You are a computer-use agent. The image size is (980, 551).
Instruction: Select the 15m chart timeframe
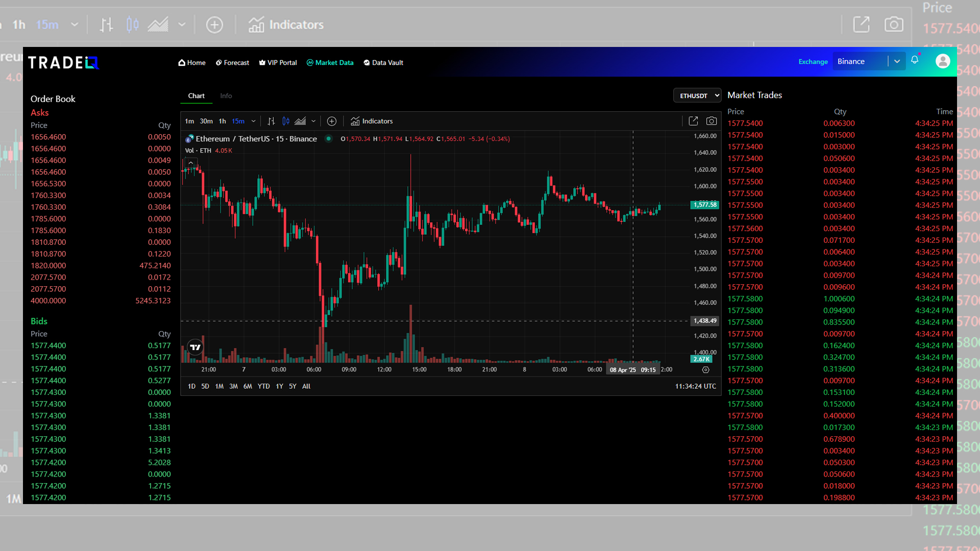(238, 121)
